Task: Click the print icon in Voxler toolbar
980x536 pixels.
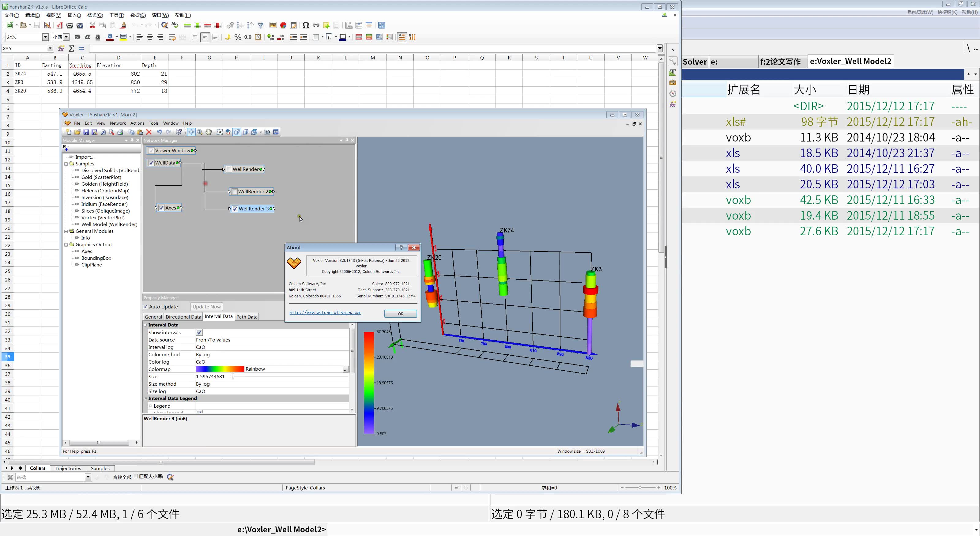Action: [x=120, y=132]
